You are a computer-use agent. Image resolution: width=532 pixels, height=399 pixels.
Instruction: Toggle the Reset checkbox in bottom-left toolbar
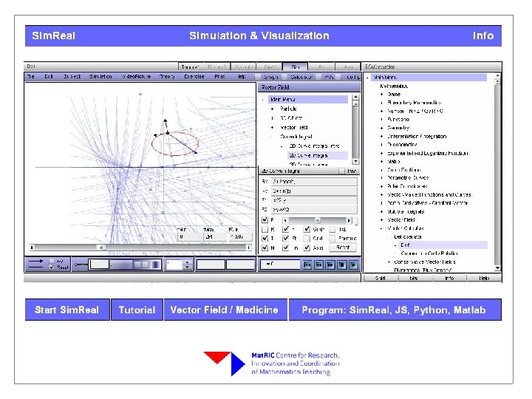point(52,267)
